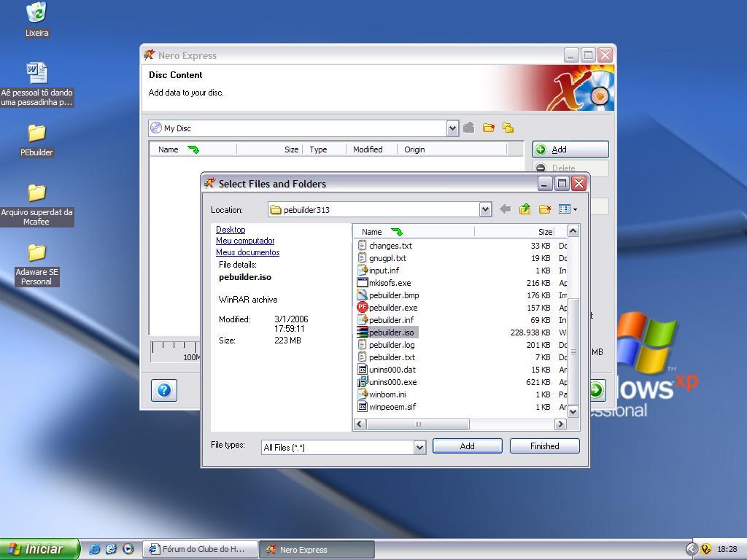Click the scroll left arrow in file list

pos(360,424)
